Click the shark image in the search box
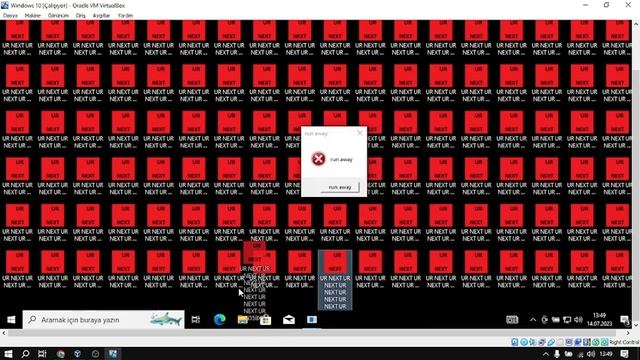 point(165,320)
